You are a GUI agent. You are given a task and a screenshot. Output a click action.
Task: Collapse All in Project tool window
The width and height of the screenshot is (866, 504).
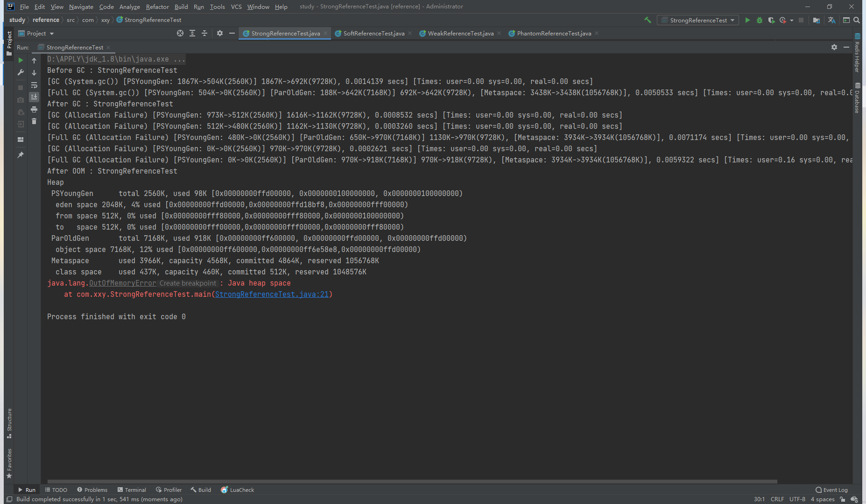(x=204, y=33)
